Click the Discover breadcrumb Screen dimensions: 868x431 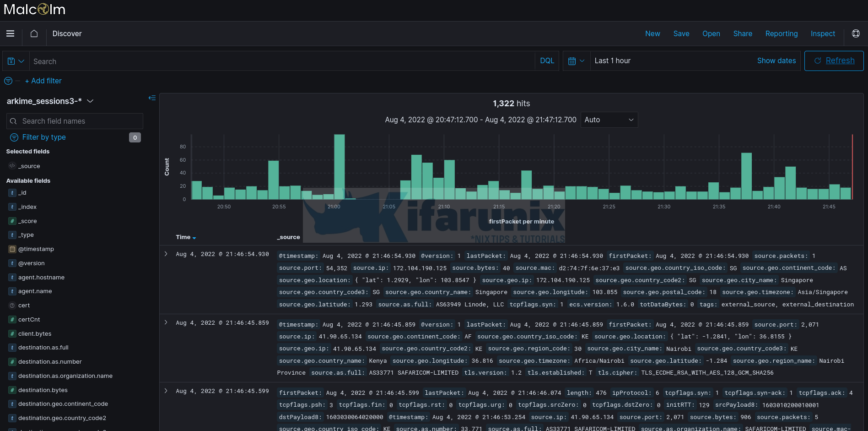(x=67, y=33)
